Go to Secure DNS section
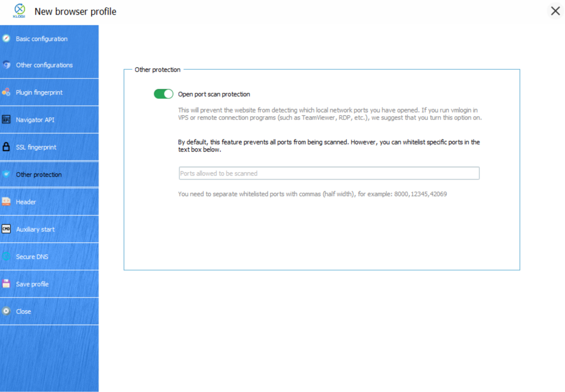This screenshot has height=392, width=565. pyautogui.click(x=49, y=257)
